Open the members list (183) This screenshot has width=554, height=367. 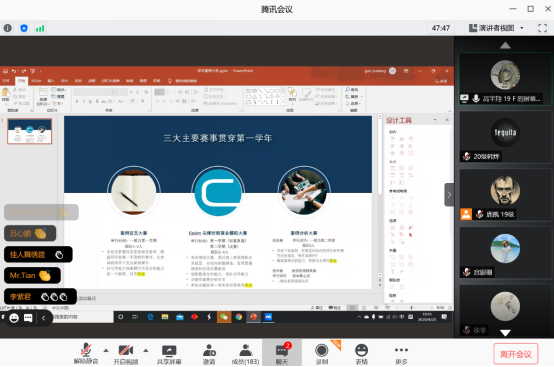point(245,354)
